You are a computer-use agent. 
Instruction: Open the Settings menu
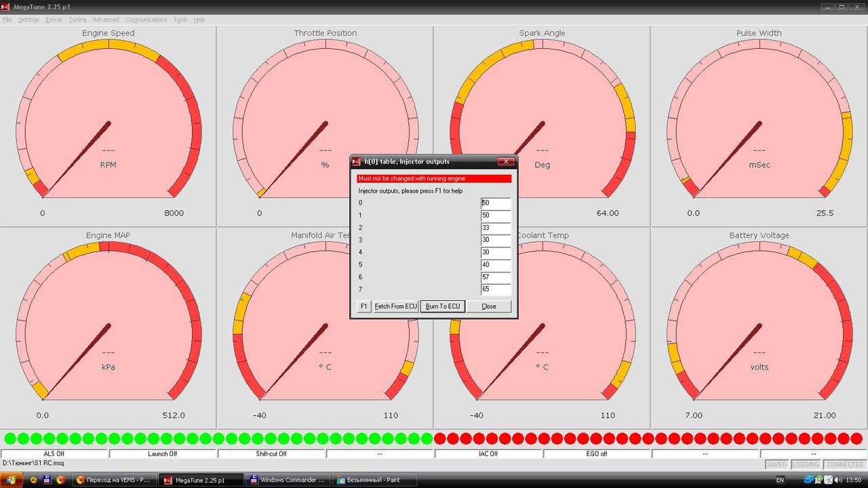(x=28, y=20)
